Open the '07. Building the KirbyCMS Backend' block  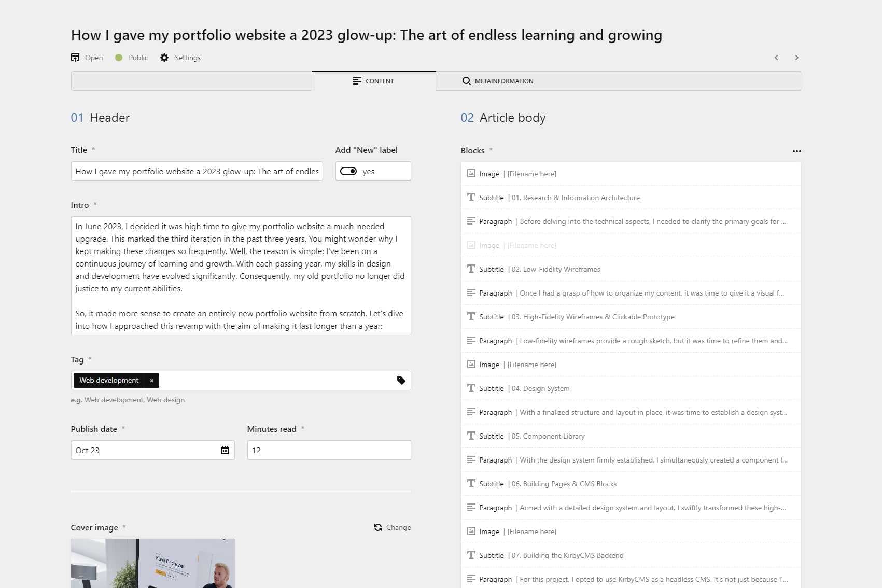(567, 555)
